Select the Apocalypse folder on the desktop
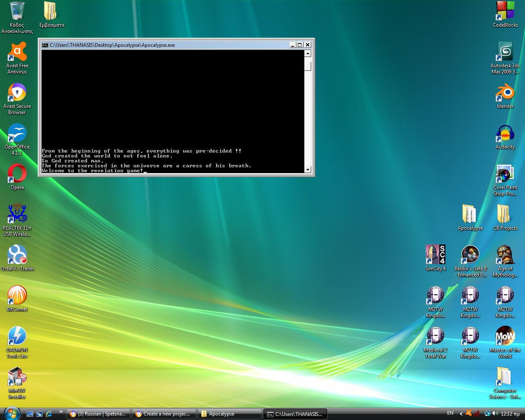This screenshot has height=420, width=525. [470, 217]
